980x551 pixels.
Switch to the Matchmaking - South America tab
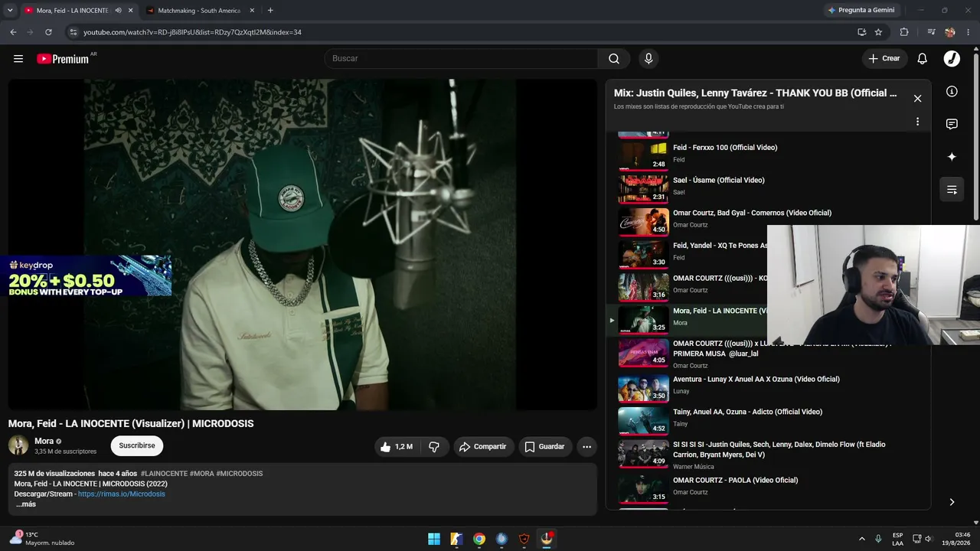(x=198, y=11)
